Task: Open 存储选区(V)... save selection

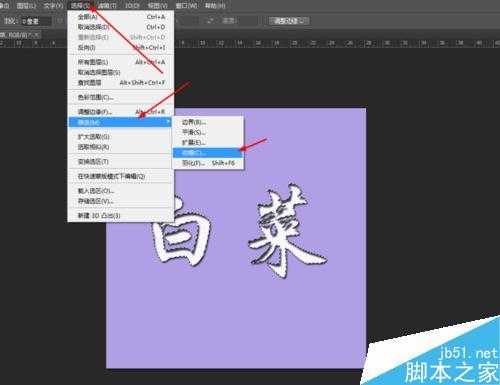Action: [x=121, y=201]
